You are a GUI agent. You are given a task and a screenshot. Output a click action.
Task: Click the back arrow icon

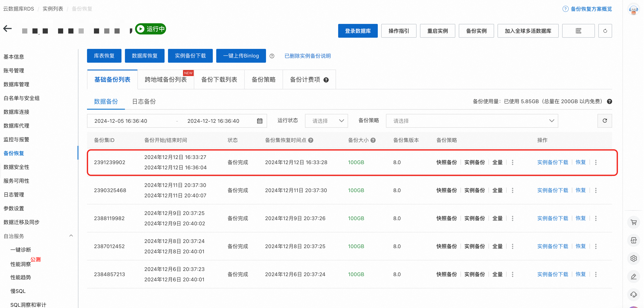8,28
